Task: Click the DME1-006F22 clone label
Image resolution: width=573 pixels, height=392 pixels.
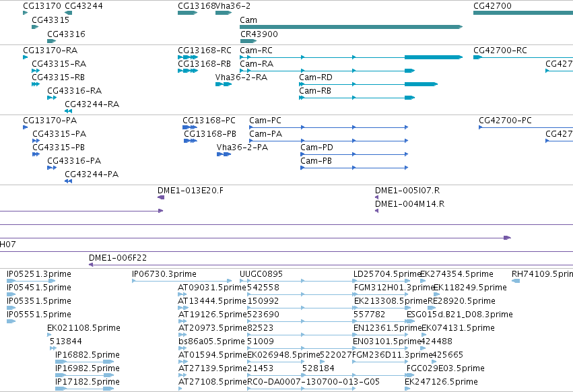Action: click(118, 258)
